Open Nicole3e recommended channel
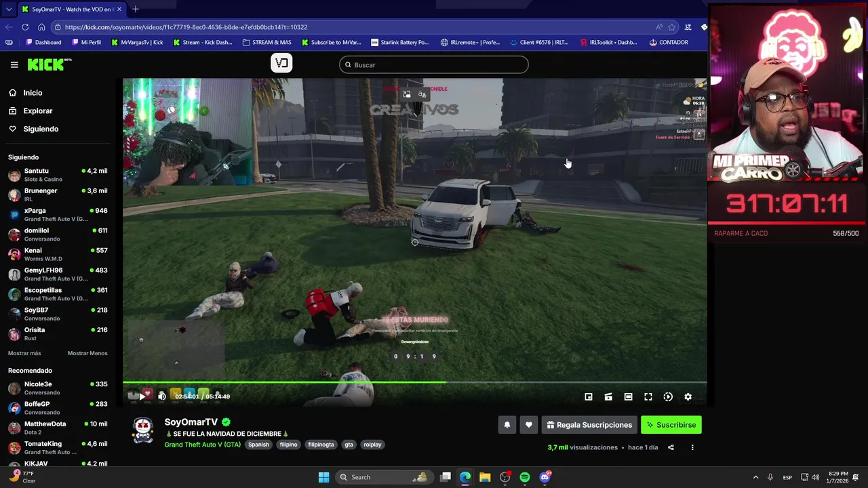The height and width of the screenshot is (488, 868). pyautogui.click(x=58, y=388)
